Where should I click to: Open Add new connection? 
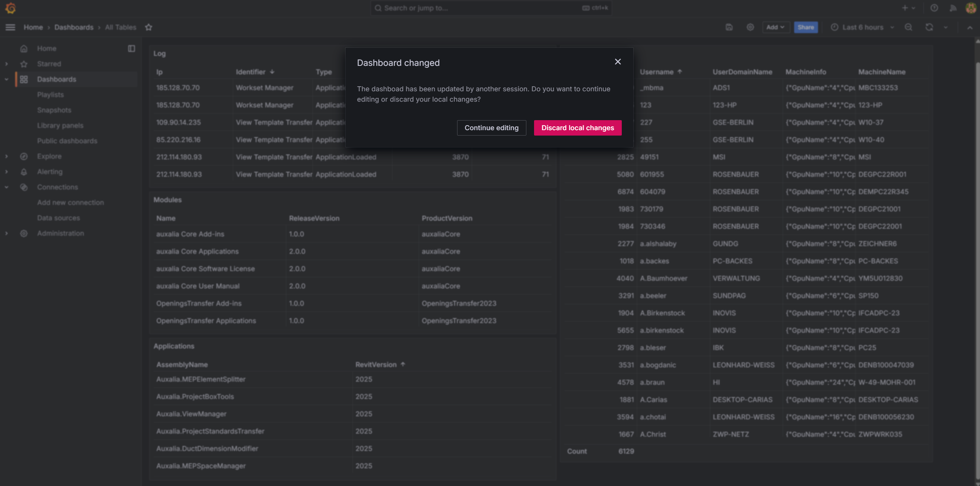(70, 203)
